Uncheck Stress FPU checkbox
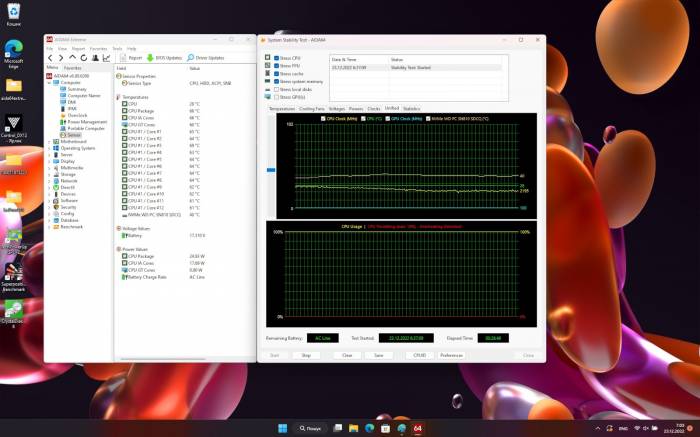 coord(276,66)
